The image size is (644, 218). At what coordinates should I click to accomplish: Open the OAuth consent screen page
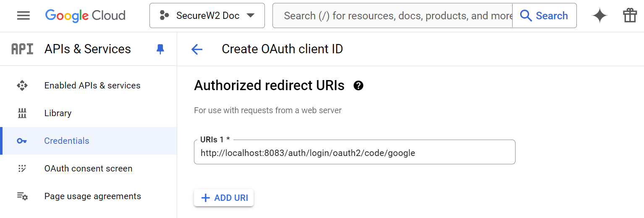(88, 169)
